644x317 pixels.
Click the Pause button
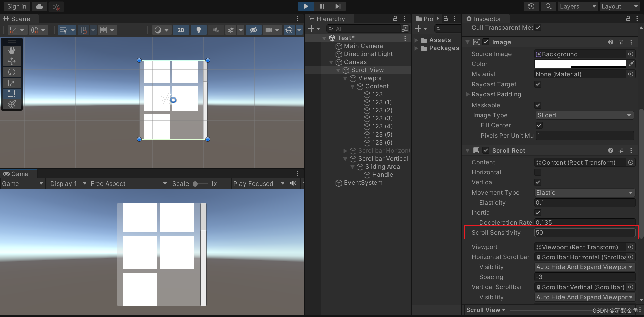click(322, 6)
